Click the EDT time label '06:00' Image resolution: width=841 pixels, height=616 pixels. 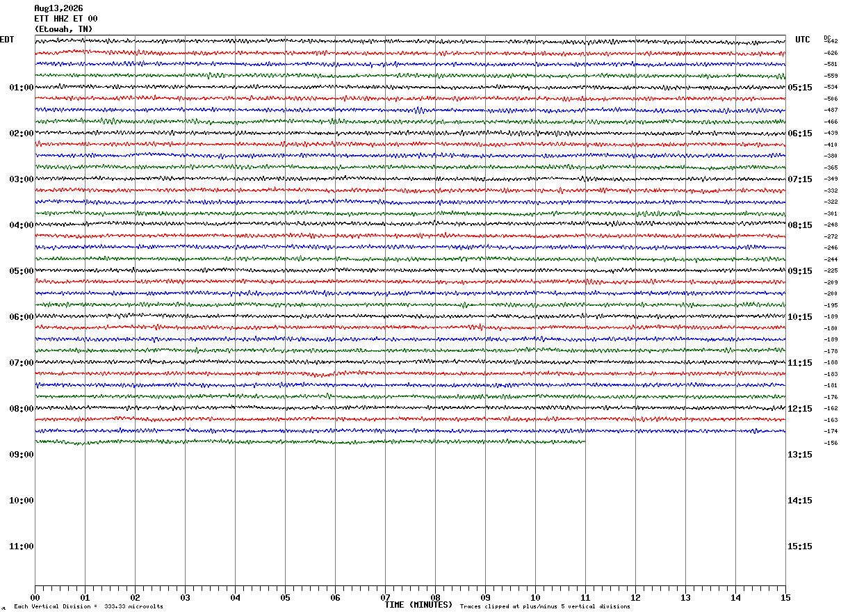(x=22, y=317)
